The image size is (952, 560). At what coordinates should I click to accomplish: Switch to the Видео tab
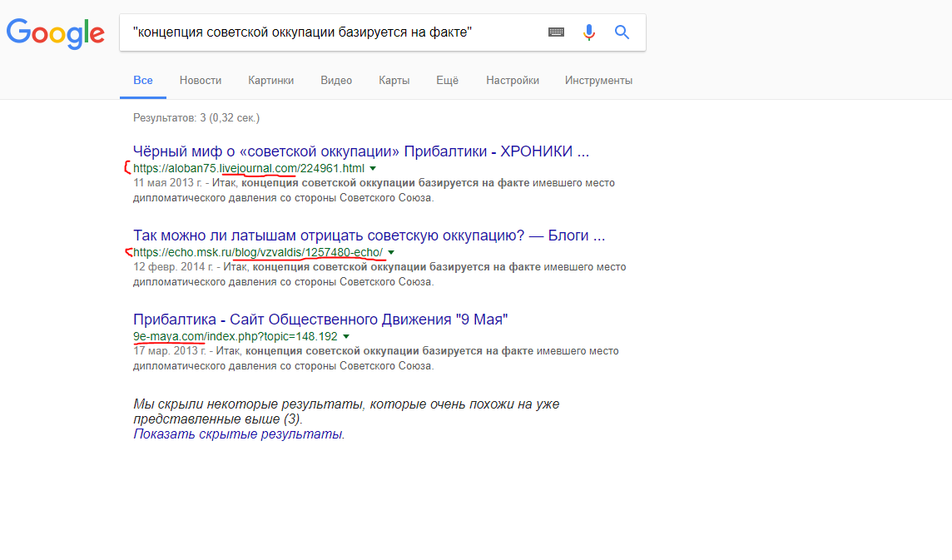pos(336,80)
